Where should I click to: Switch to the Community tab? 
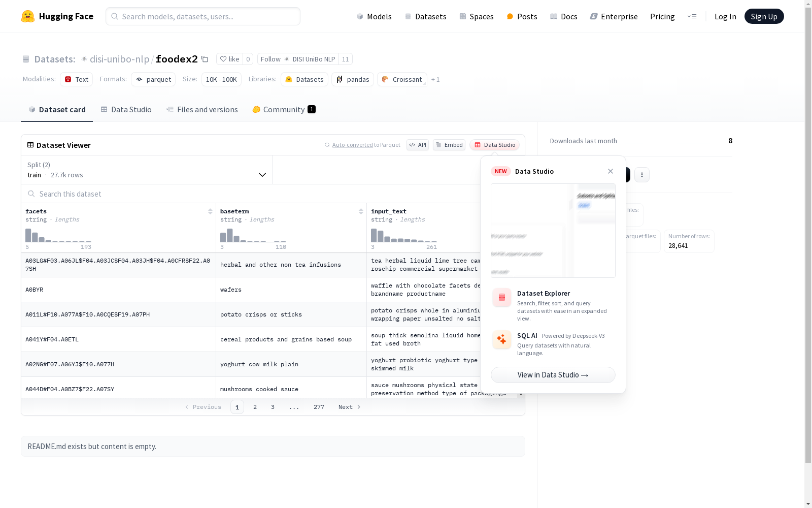tap(284, 109)
